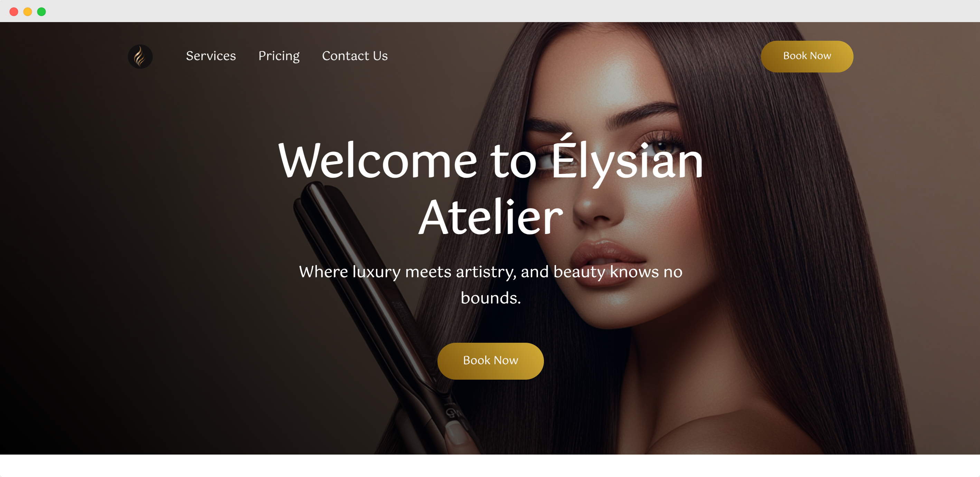The height and width of the screenshot is (477, 980).
Task: Click the navbar Book Now gold button
Action: [x=807, y=56]
